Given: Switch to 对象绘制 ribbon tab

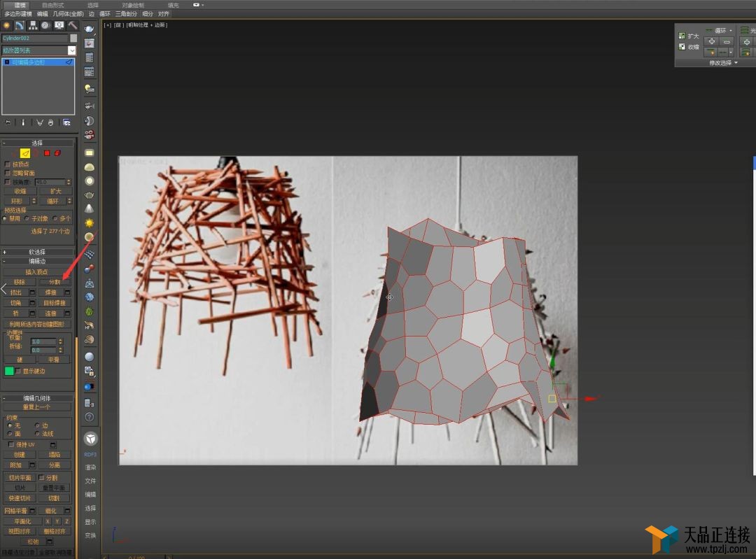Looking at the screenshot, I should [133, 5].
